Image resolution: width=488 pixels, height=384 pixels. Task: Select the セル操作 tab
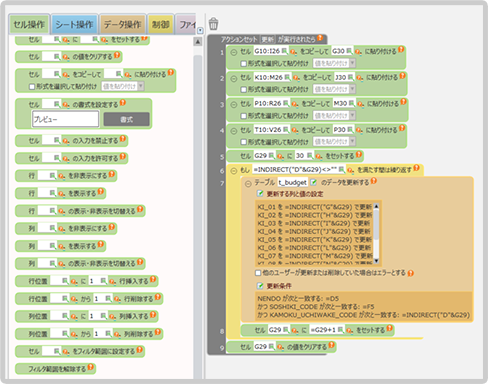[x=29, y=24]
